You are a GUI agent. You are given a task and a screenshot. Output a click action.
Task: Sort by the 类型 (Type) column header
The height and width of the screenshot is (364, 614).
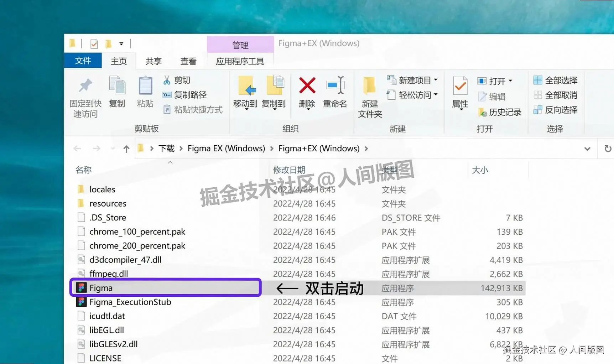click(390, 170)
